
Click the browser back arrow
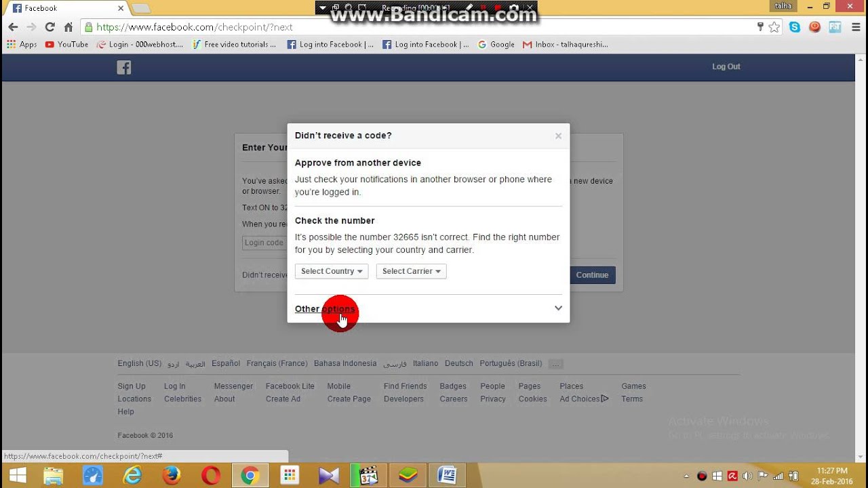[13, 27]
